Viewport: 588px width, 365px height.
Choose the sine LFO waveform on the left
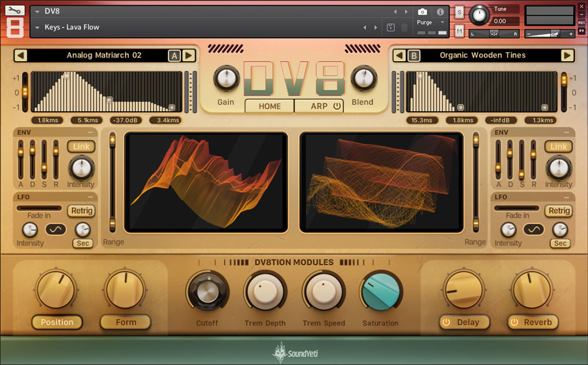pos(55,229)
